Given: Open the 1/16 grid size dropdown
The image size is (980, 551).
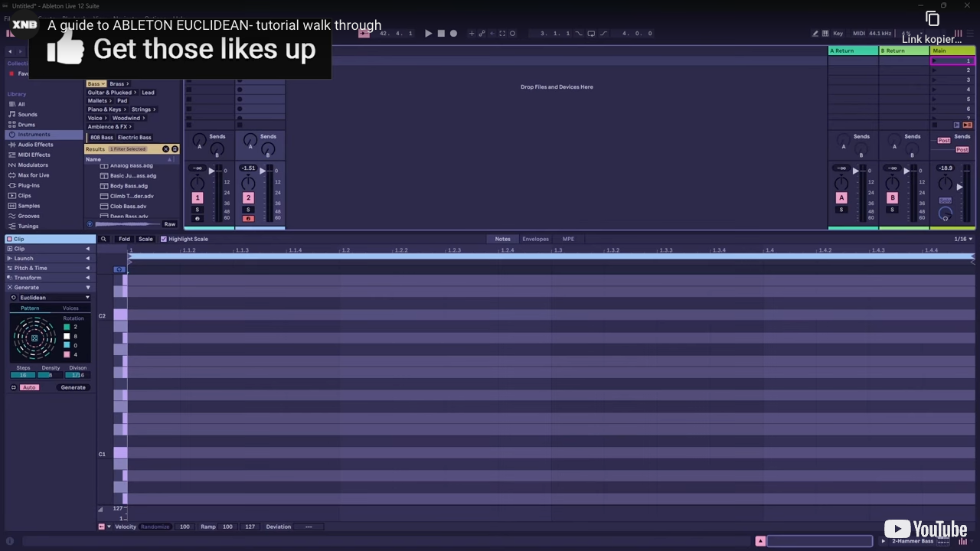Looking at the screenshot, I should tap(963, 239).
